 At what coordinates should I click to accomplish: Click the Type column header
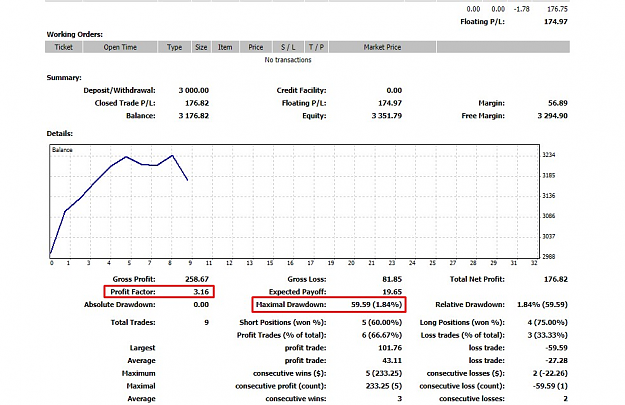tap(175, 47)
